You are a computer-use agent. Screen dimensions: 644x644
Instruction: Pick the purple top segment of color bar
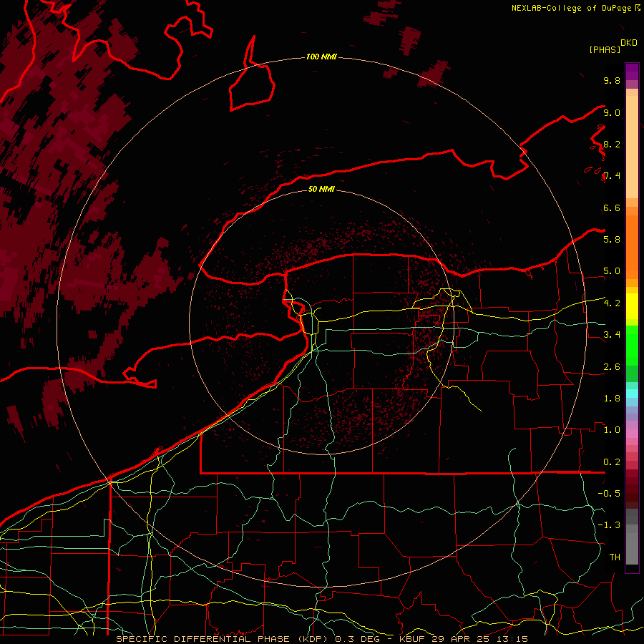tap(632, 72)
